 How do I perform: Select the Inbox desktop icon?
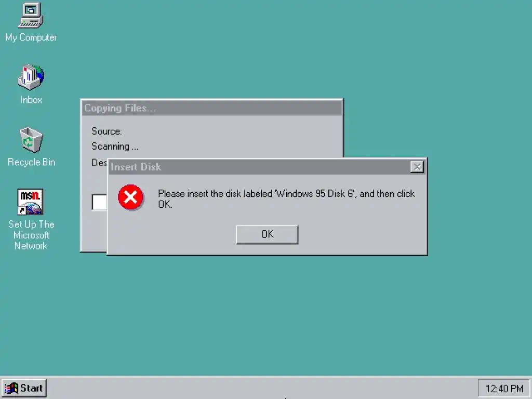click(x=31, y=77)
